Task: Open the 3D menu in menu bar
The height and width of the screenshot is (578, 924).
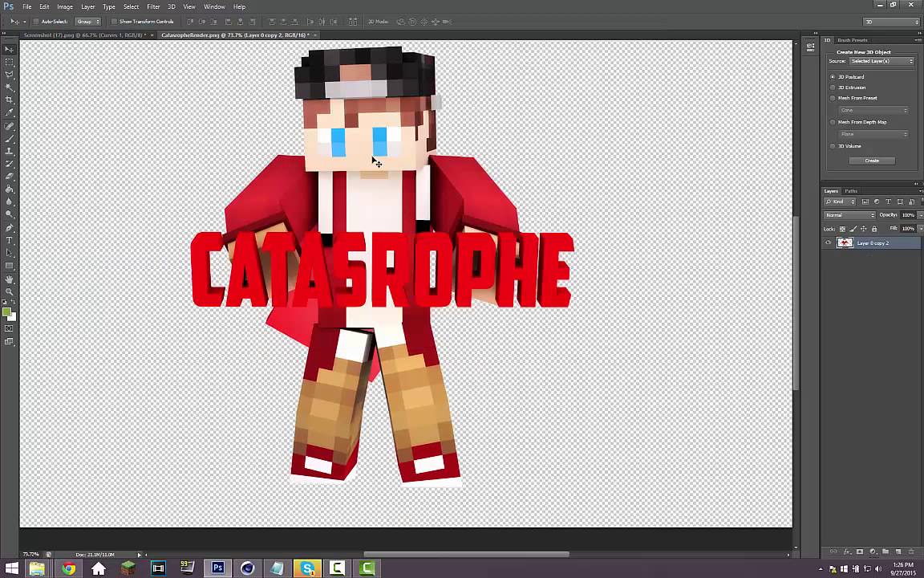Action: tap(172, 6)
